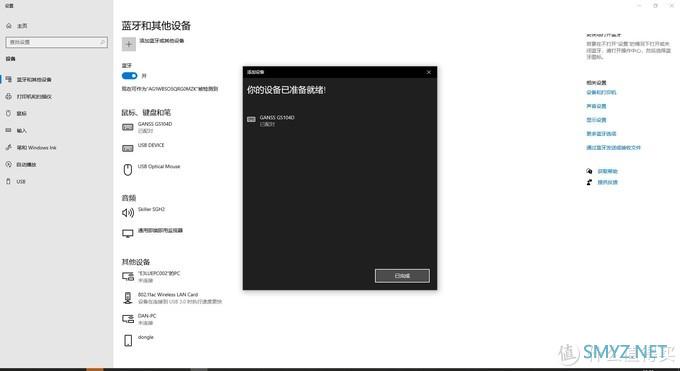This screenshot has width=680, height=371.
Task: Click the Get help (获取帮助) link text
Action: (x=607, y=171)
